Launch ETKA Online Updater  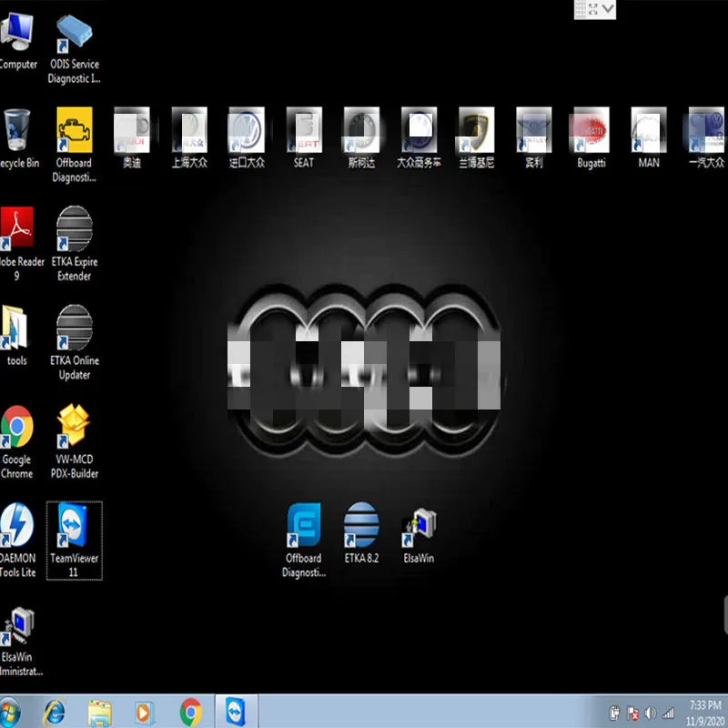(x=75, y=343)
